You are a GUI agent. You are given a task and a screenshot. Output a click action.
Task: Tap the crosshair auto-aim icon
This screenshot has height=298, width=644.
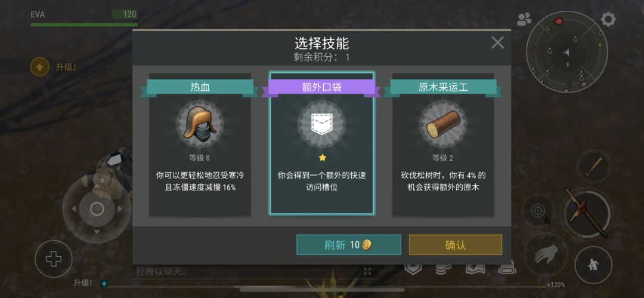point(537,211)
